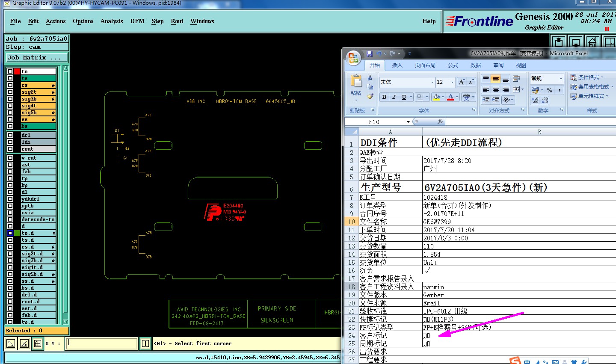Viewport: 616px width, 364px height.
Task: Align text left in Excel
Action: coord(486,89)
